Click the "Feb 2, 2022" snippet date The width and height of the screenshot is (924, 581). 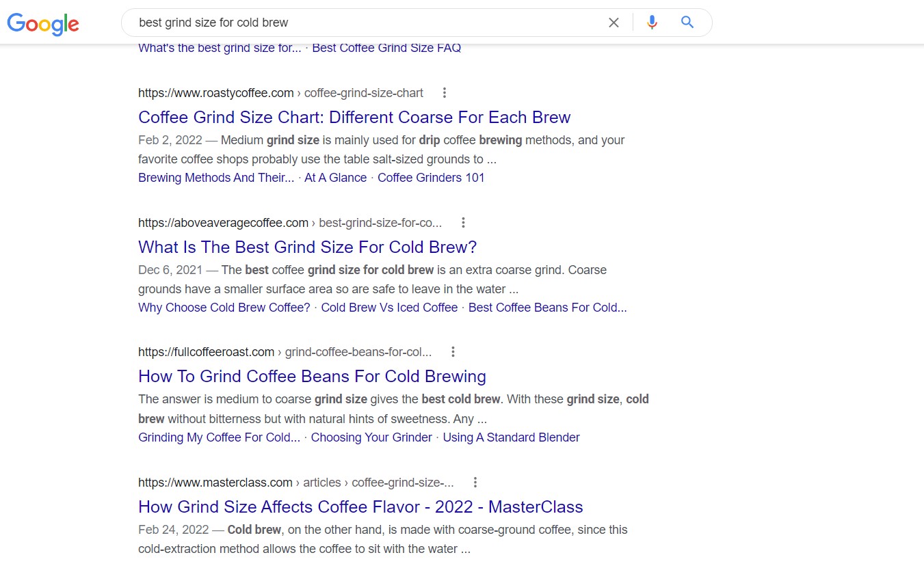(x=170, y=140)
